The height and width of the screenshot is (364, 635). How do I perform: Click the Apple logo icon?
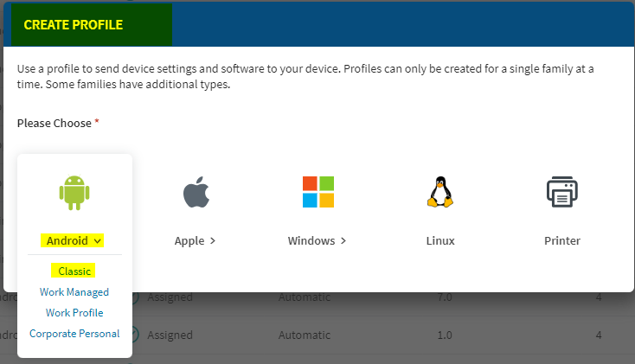(x=196, y=192)
